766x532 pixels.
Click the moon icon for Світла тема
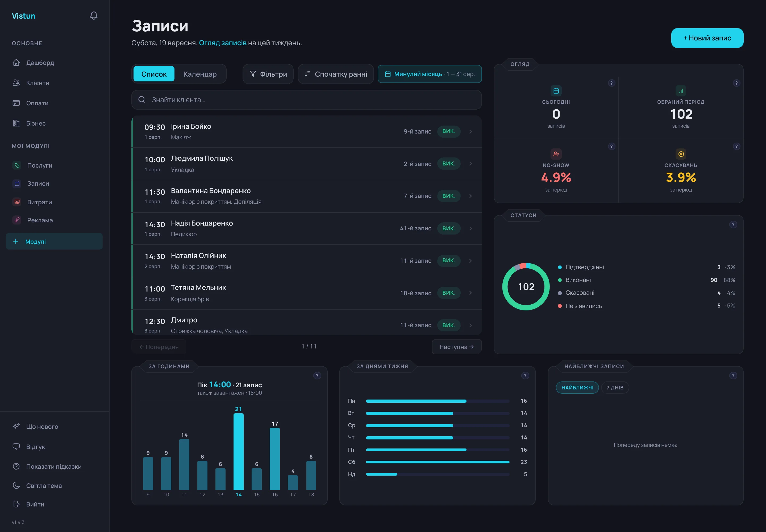click(x=16, y=485)
